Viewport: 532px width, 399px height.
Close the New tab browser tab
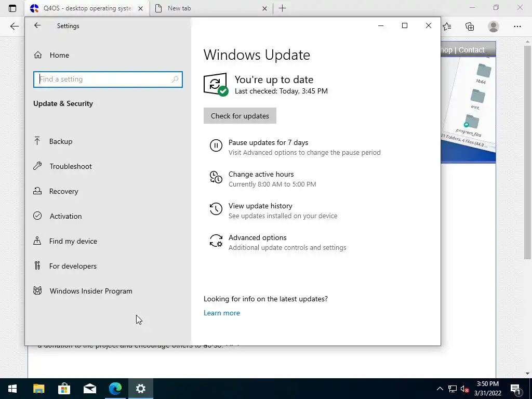264,8
